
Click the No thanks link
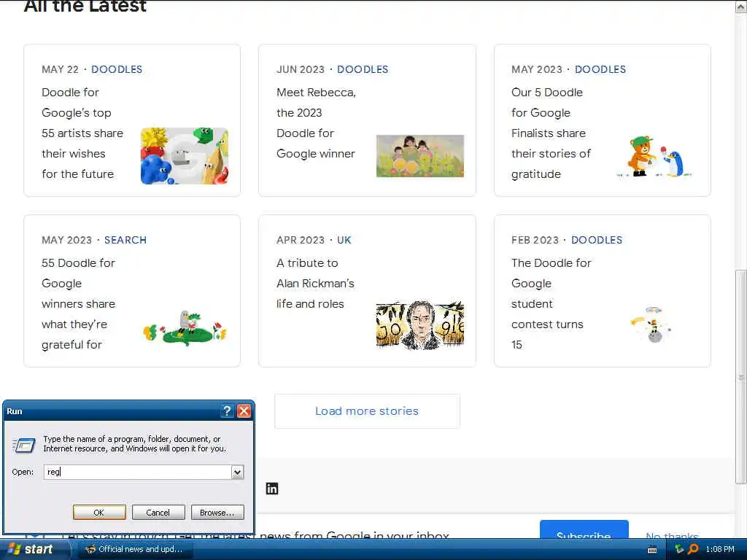point(672,535)
